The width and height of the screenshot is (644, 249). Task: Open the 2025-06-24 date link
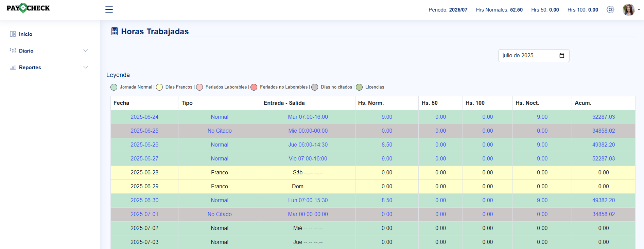pyautogui.click(x=144, y=117)
